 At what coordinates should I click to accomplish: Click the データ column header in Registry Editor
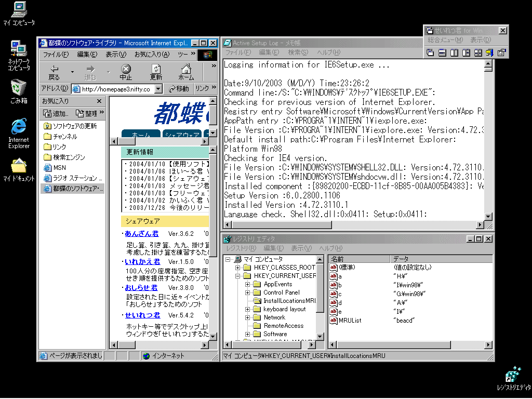click(x=441, y=259)
